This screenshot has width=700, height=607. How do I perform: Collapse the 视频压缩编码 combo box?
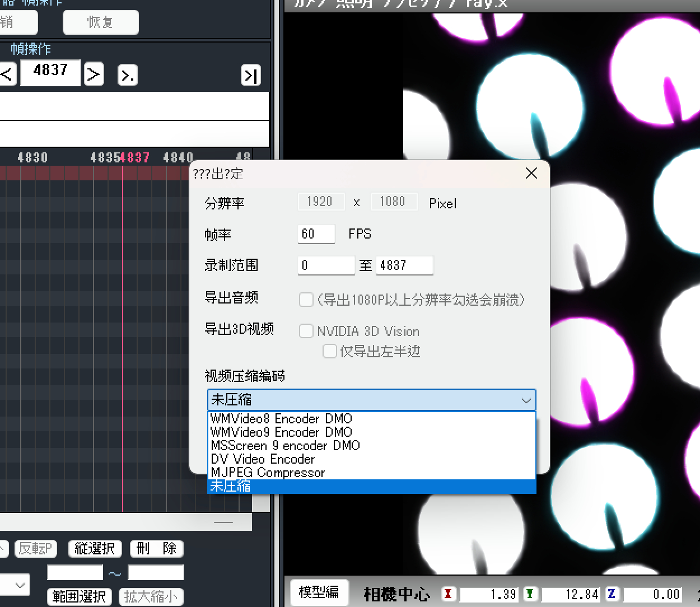coord(526,400)
